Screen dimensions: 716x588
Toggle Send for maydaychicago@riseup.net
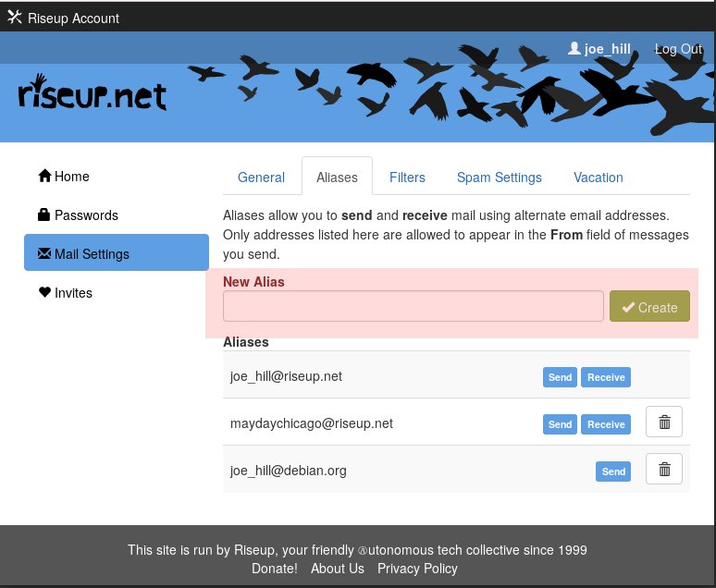tap(560, 424)
